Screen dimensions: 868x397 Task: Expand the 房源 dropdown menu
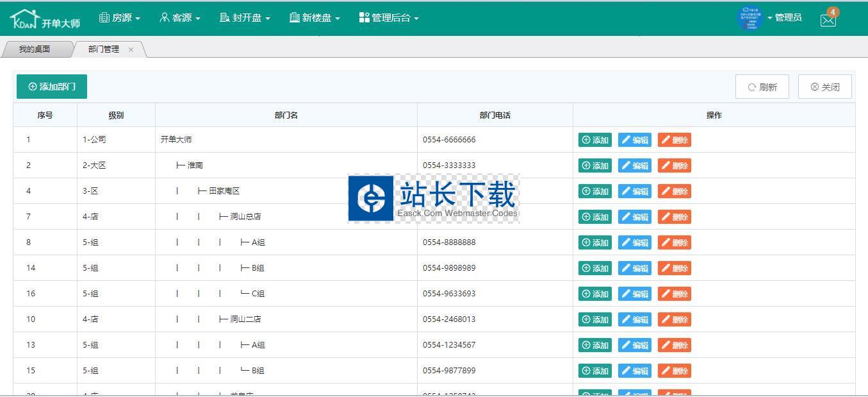click(120, 18)
